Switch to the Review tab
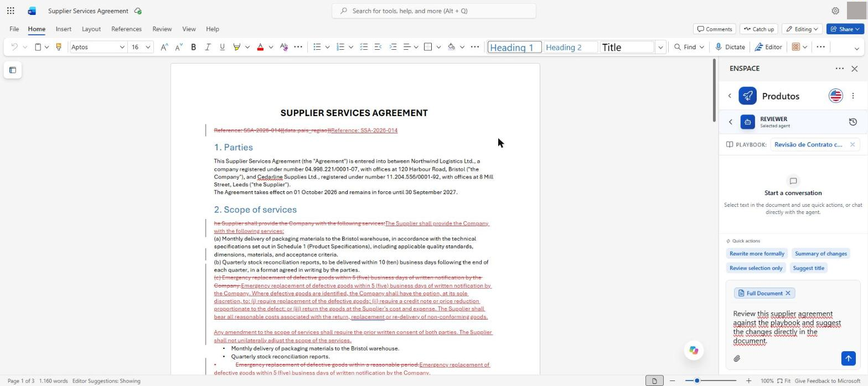 pyautogui.click(x=162, y=29)
